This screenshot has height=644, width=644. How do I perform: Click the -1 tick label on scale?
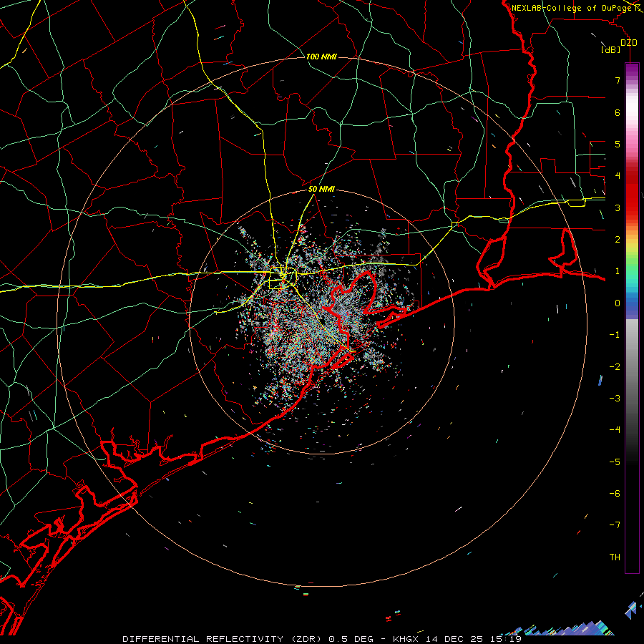pos(615,335)
